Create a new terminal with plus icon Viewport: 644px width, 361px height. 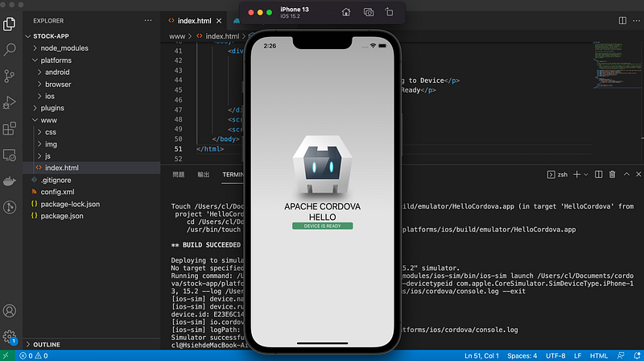click(576, 175)
